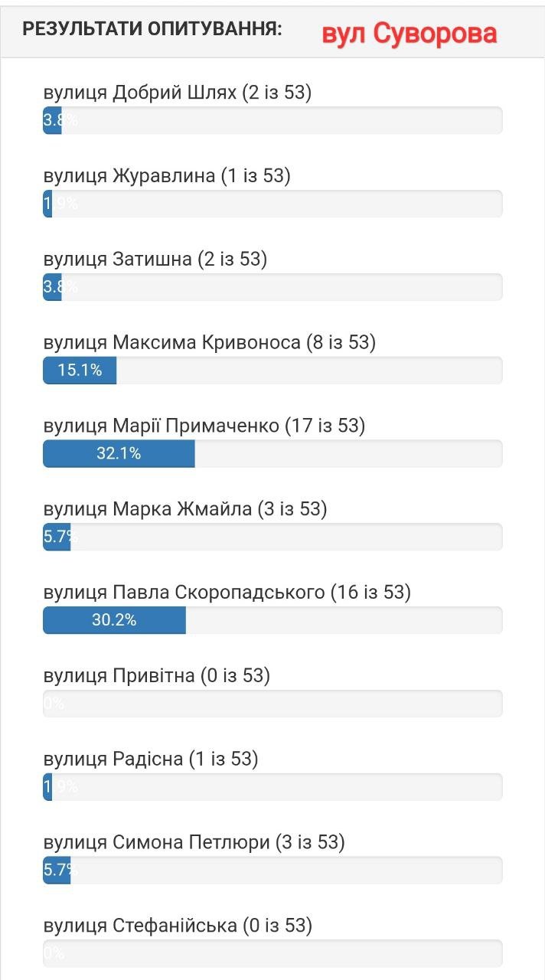Click the 'вулиця Затишна' result label
Viewport: 545px width, 980px height.
pyautogui.click(x=155, y=260)
